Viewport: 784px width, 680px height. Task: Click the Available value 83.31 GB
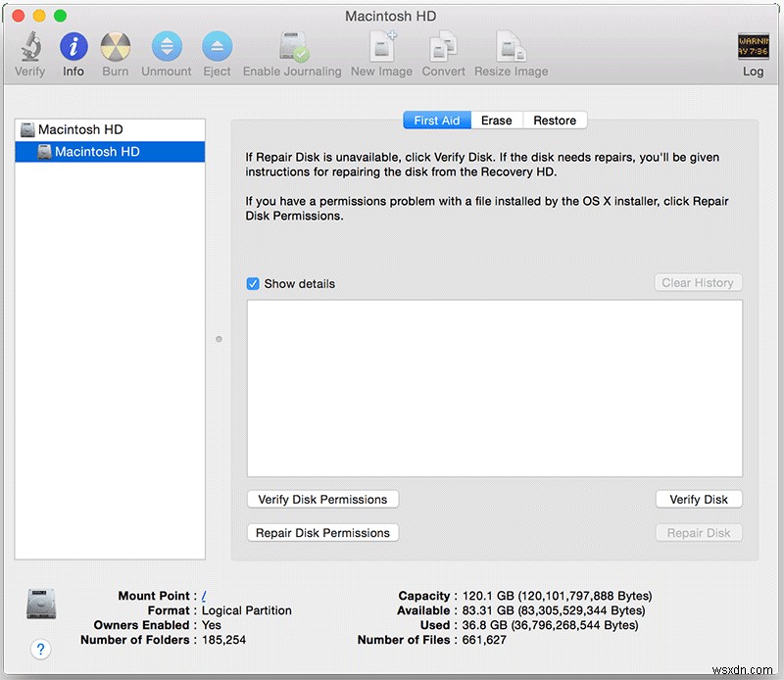[x=554, y=610]
